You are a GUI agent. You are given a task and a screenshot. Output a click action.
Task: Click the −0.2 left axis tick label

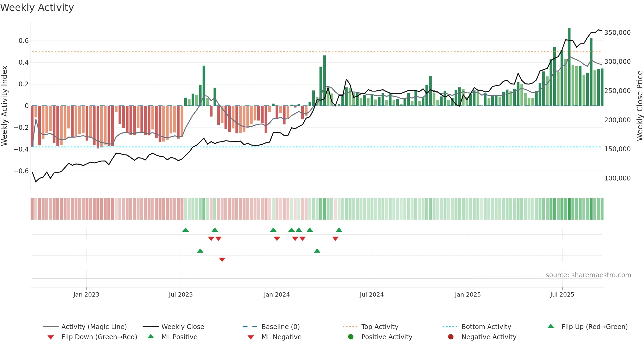[21, 128]
